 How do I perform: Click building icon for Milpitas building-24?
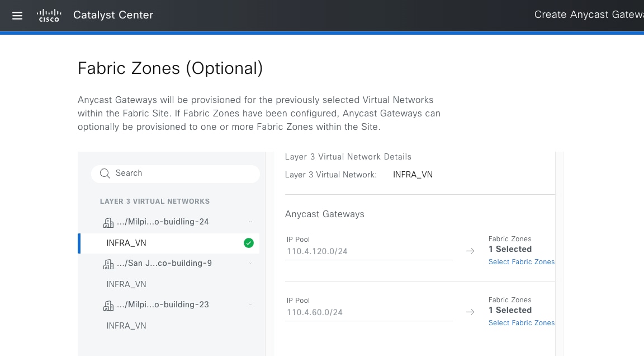(108, 222)
